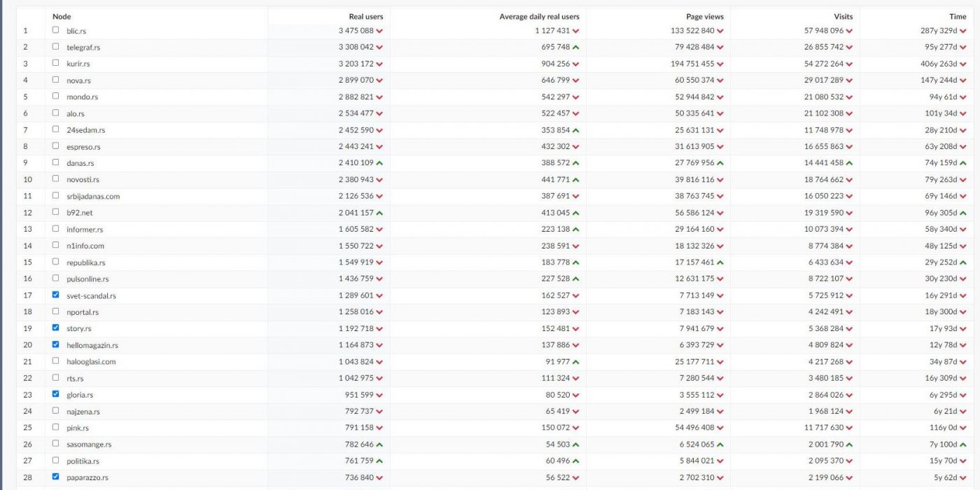Select the mondo.rs node name
Screen dimensions: 980x490
pyautogui.click(x=82, y=97)
